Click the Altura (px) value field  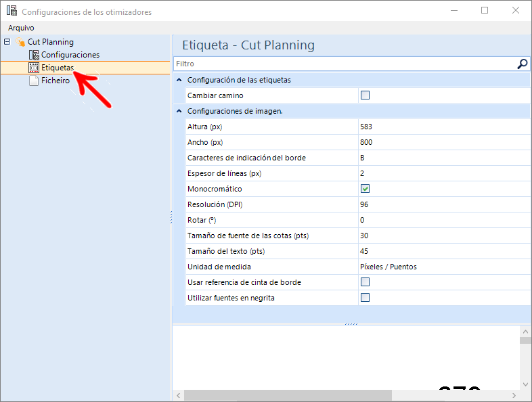point(443,127)
